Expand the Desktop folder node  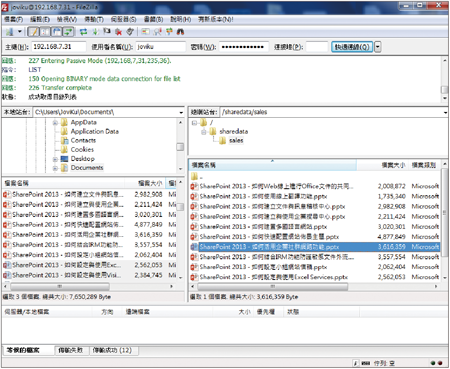click(x=55, y=159)
